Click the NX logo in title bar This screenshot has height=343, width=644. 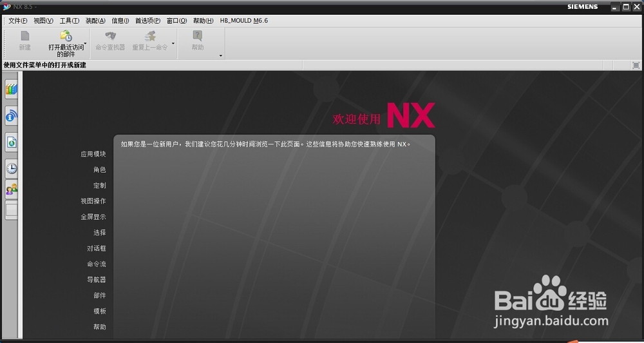click(x=6, y=6)
